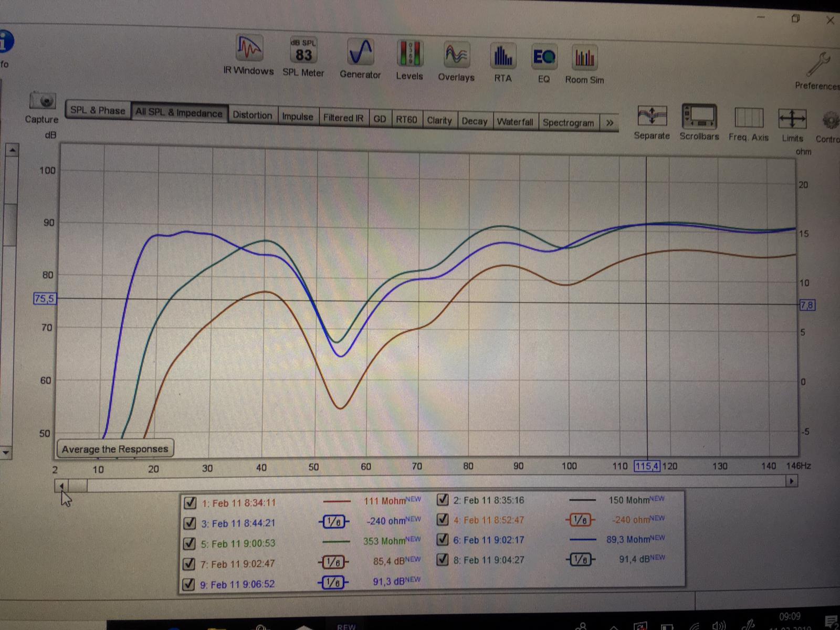Click Average the Responses button
Viewport: 840px width, 630px height.
click(115, 449)
